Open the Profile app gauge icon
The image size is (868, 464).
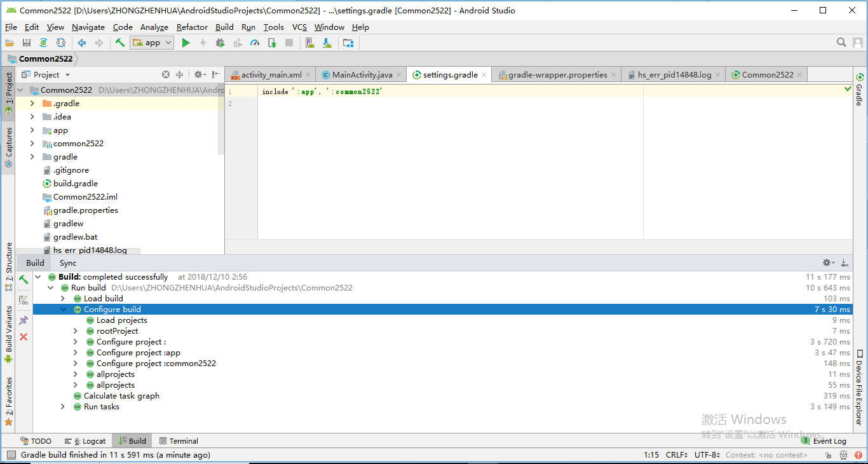pyautogui.click(x=255, y=43)
